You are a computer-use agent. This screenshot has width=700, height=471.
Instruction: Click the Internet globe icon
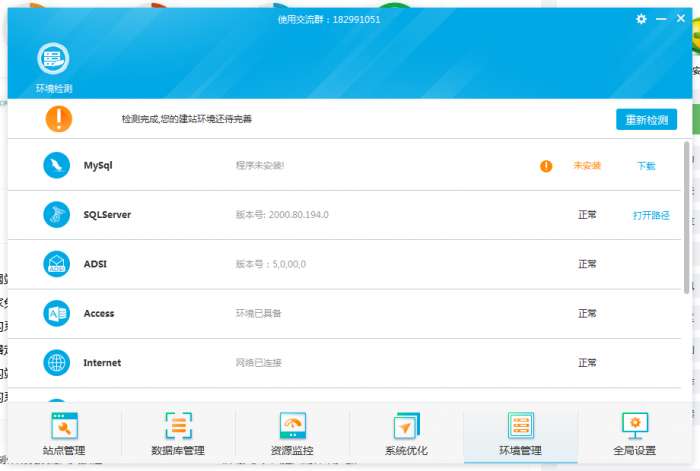[x=57, y=363]
